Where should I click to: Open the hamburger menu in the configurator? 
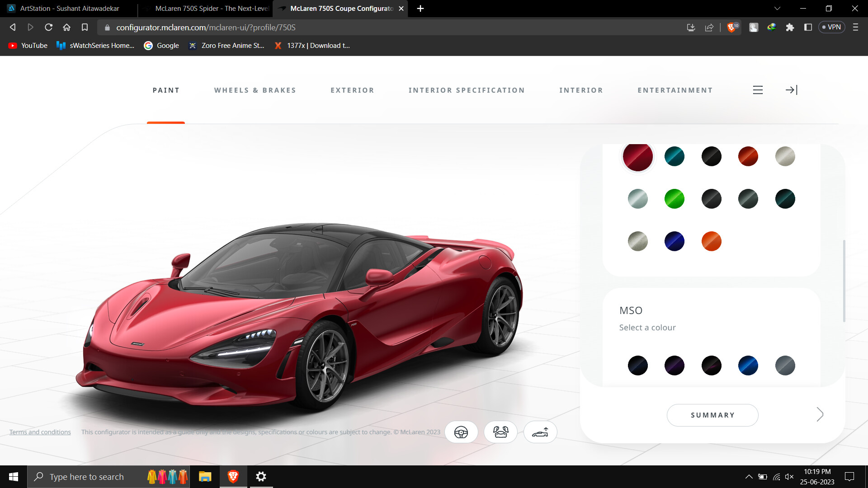758,90
